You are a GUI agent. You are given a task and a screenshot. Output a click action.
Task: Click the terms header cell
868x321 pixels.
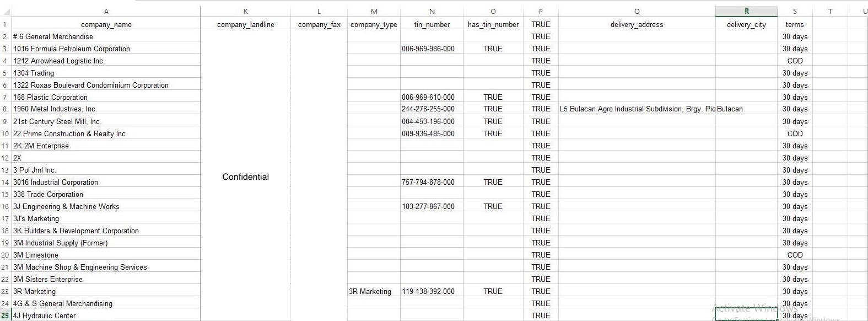click(x=794, y=24)
